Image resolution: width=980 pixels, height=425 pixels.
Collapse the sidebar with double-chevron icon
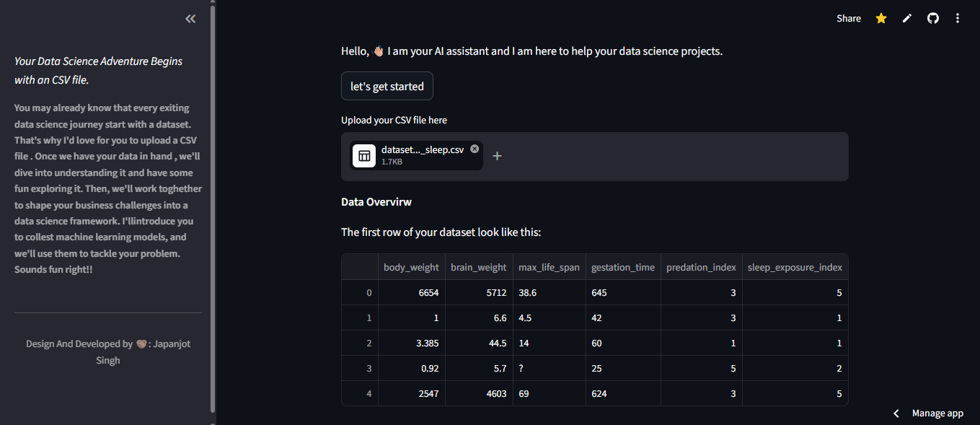click(x=190, y=19)
